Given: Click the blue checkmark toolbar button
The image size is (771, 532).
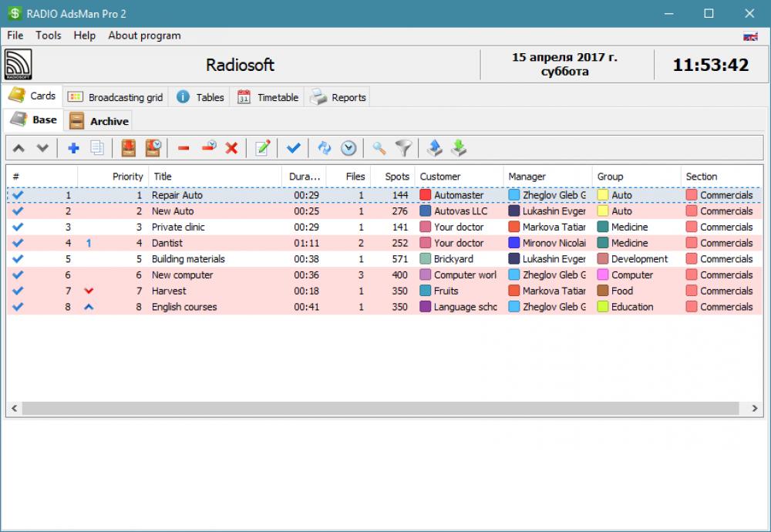Looking at the screenshot, I should coord(293,147).
